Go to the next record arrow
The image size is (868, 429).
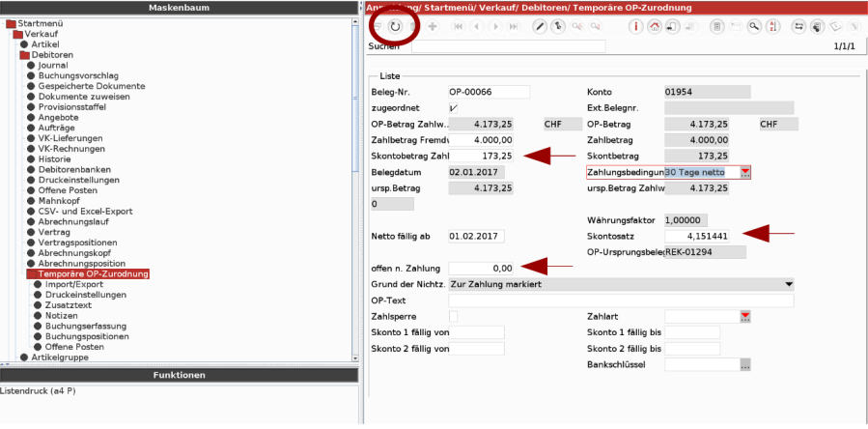(x=495, y=26)
